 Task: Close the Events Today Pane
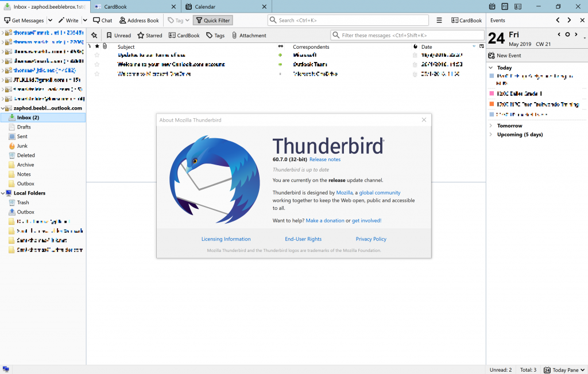[582, 20]
